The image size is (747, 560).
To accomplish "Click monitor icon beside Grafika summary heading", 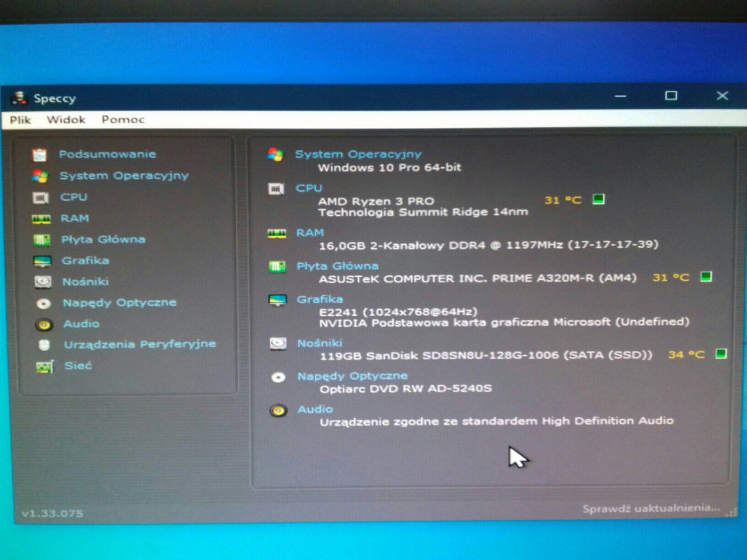I will tap(278, 300).
